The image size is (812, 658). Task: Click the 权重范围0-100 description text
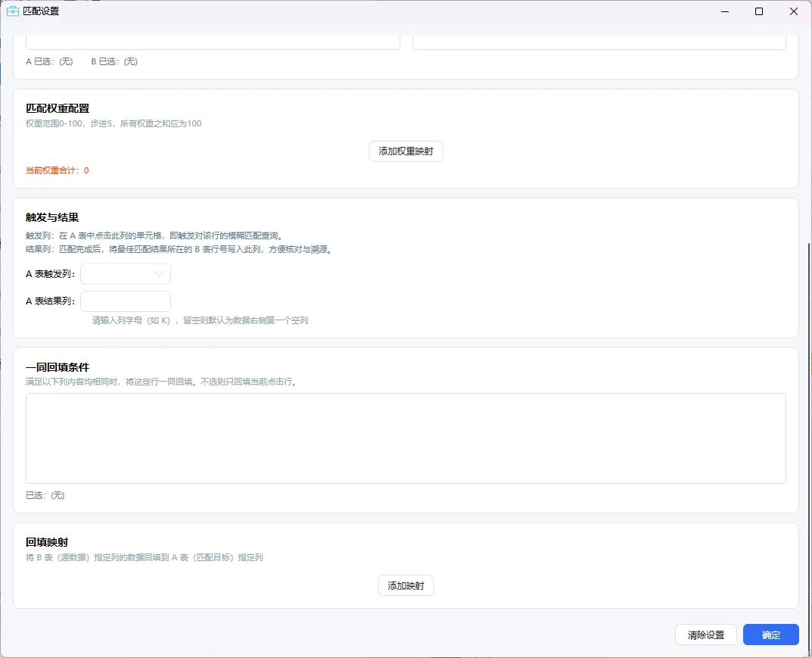114,123
